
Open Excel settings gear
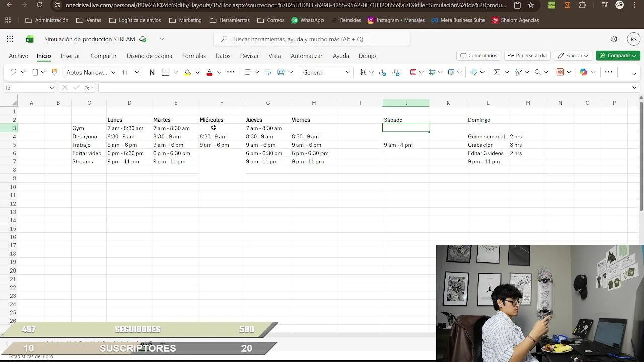[x=614, y=39]
